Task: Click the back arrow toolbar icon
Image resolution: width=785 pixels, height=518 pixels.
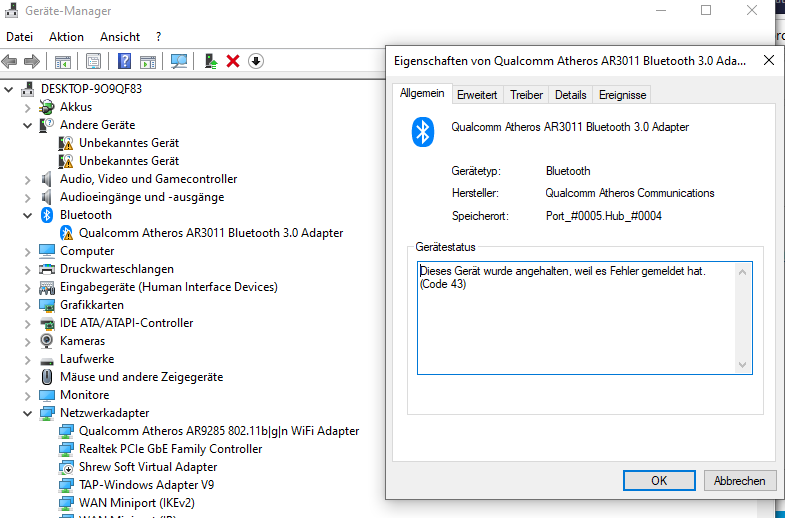Action: (x=12, y=61)
